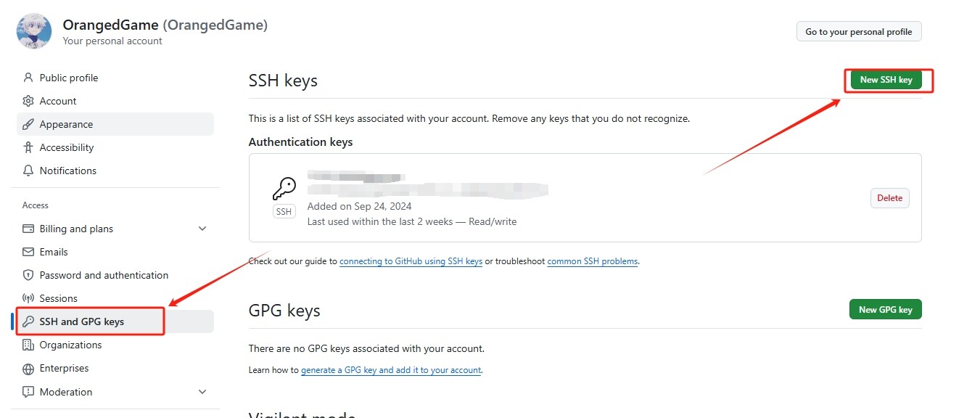Click the Notifications bell icon
This screenshot has height=418, width=980.
coord(28,171)
